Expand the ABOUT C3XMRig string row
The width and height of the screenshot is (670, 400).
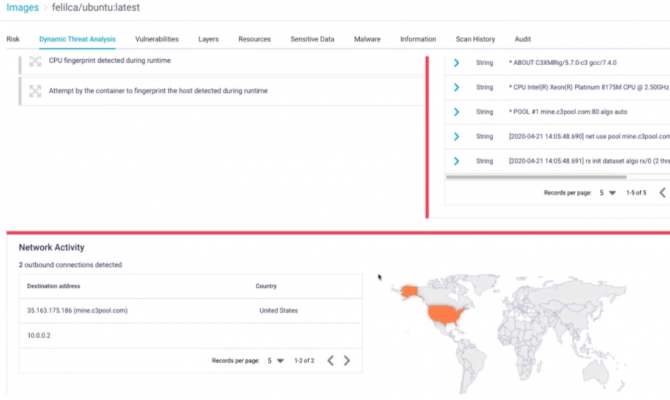click(456, 62)
